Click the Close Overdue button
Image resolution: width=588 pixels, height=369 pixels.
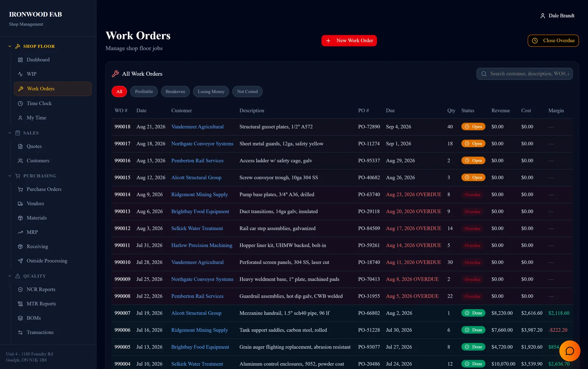(x=553, y=41)
